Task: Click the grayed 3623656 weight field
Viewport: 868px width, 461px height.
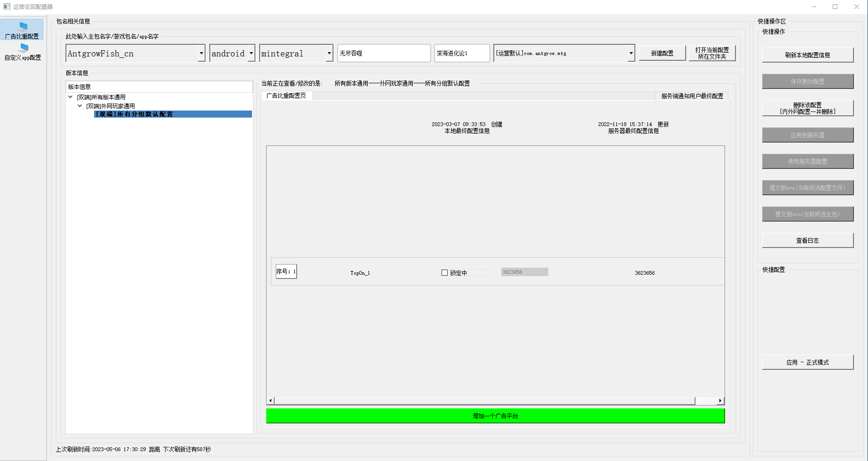Action: click(524, 272)
